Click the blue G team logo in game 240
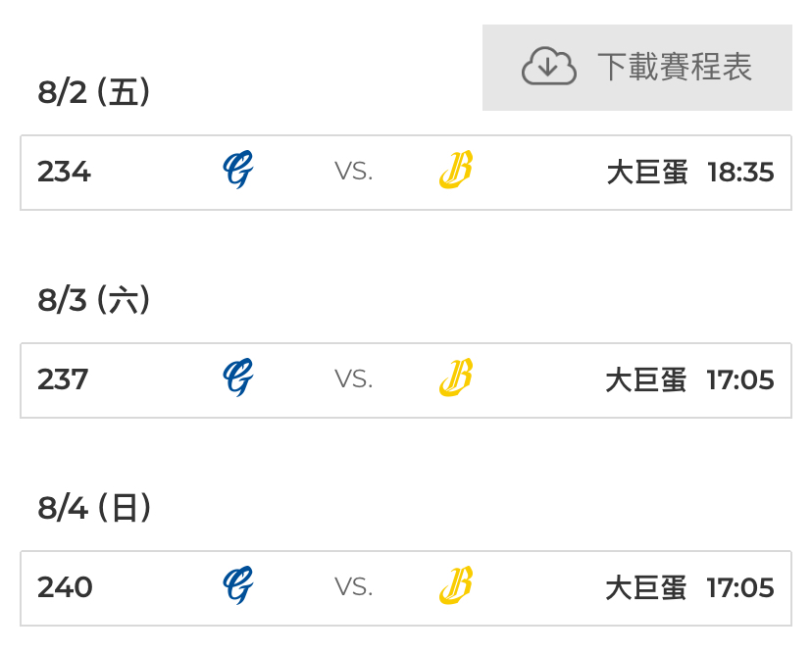Viewport: 812px width, 655px height. pos(237,586)
